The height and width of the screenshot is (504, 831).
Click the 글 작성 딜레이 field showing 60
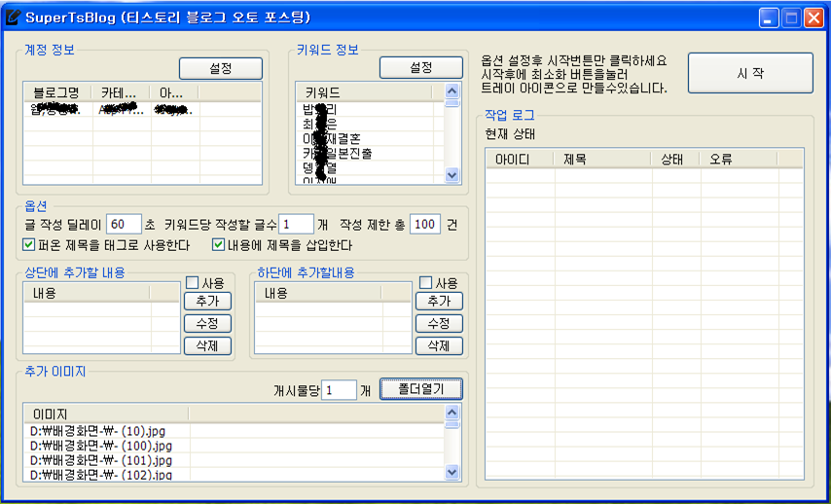[x=124, y=224]
